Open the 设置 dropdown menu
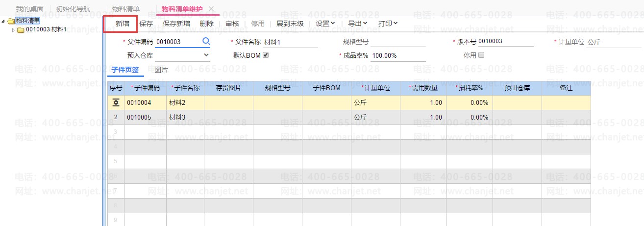This screenshot has width=644, height=226. 325,23
